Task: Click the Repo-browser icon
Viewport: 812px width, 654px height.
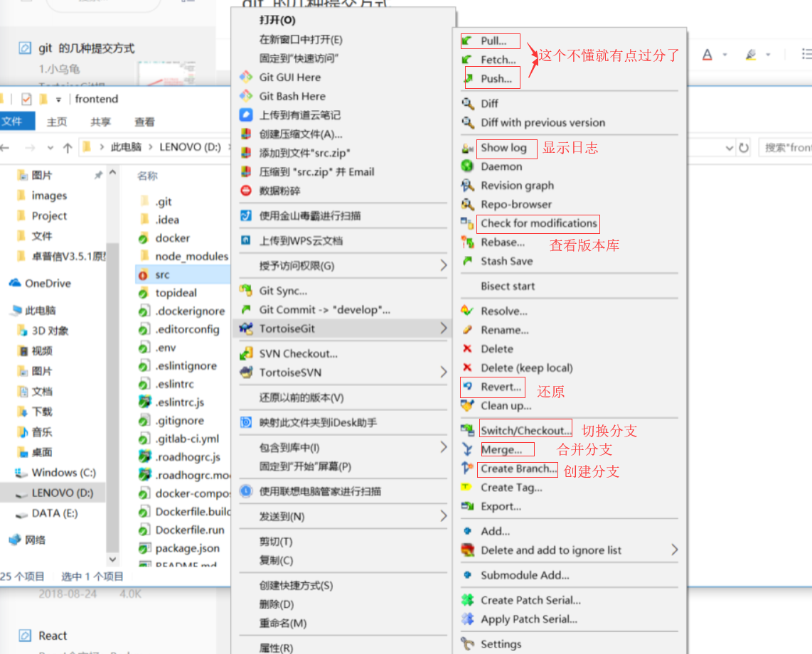Action: [468, 204]
